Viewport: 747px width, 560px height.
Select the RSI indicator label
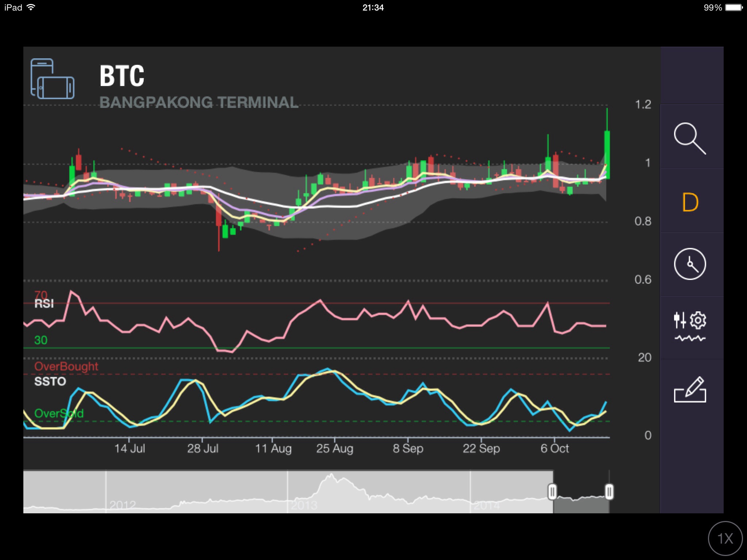[44, 303]
